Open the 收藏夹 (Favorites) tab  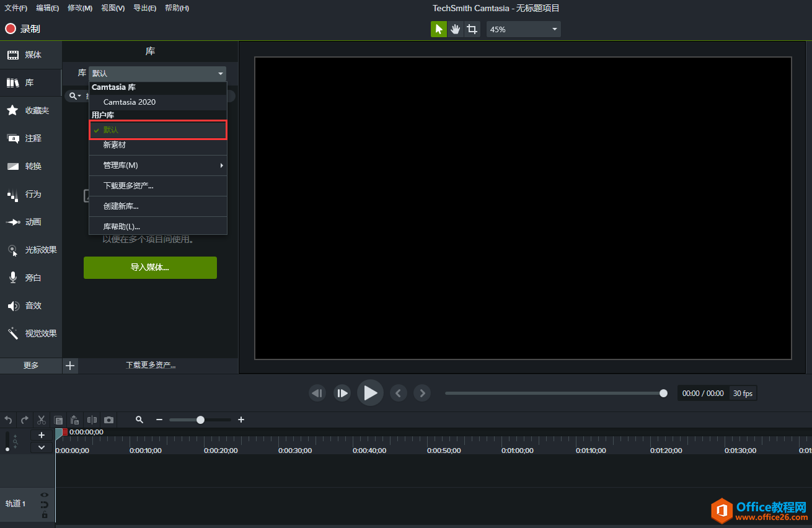(30, 110)
